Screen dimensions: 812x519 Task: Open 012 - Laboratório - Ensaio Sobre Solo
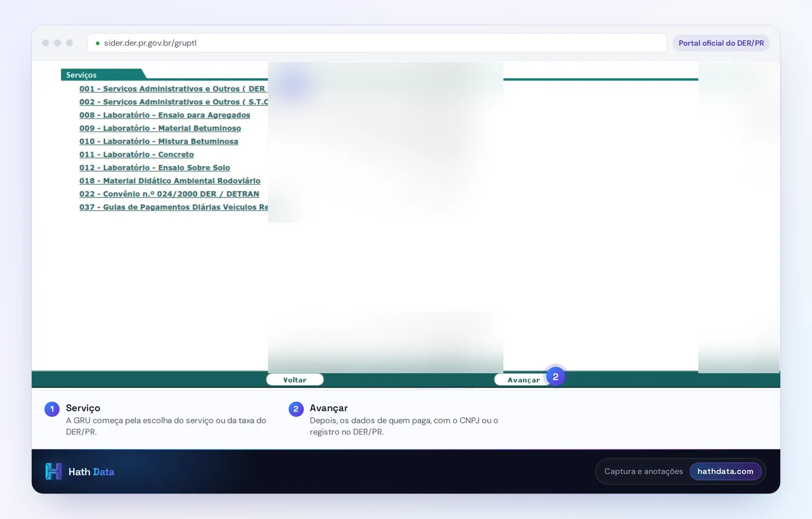(154, 168)
